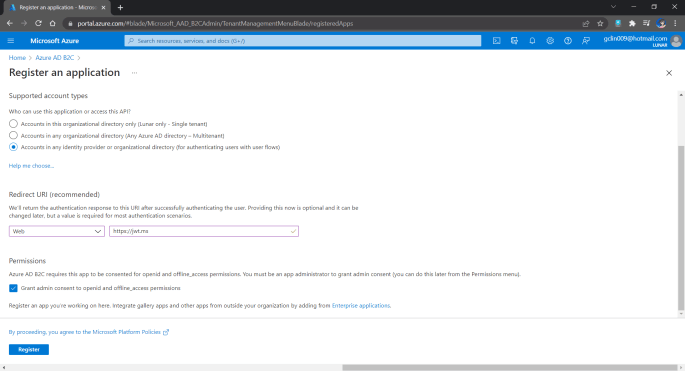Open the ellipsis menu next to the blade title
The height and width of the screenshot is (371, 685).
pos(135,73)
